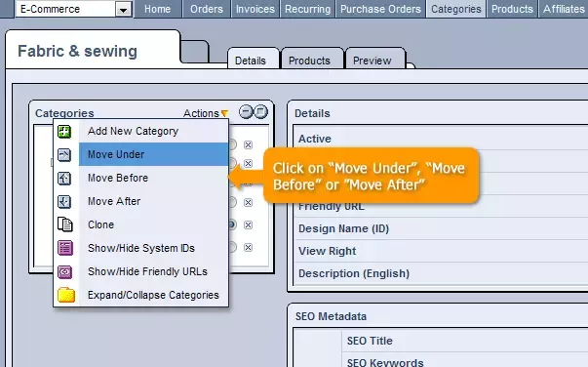Open the Orders tab

click(x=207, y=9)
